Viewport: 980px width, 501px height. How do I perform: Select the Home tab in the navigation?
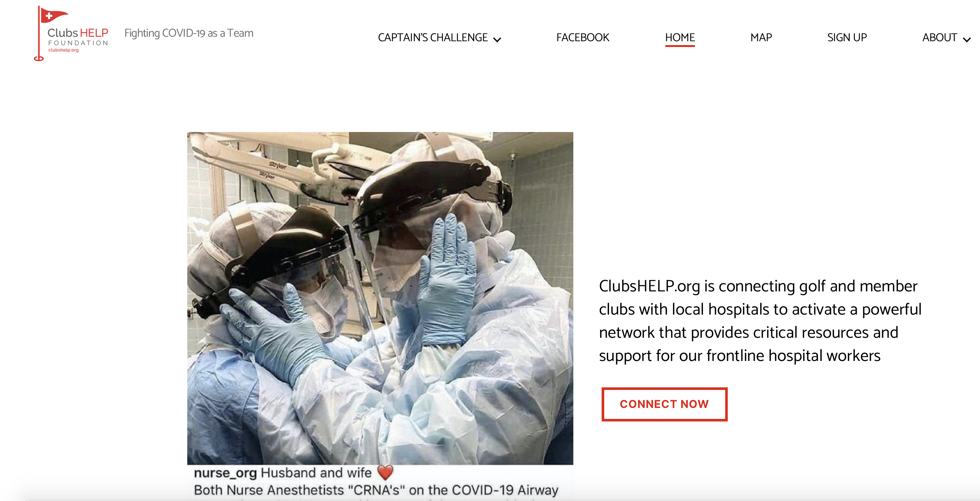click(680, 37)
